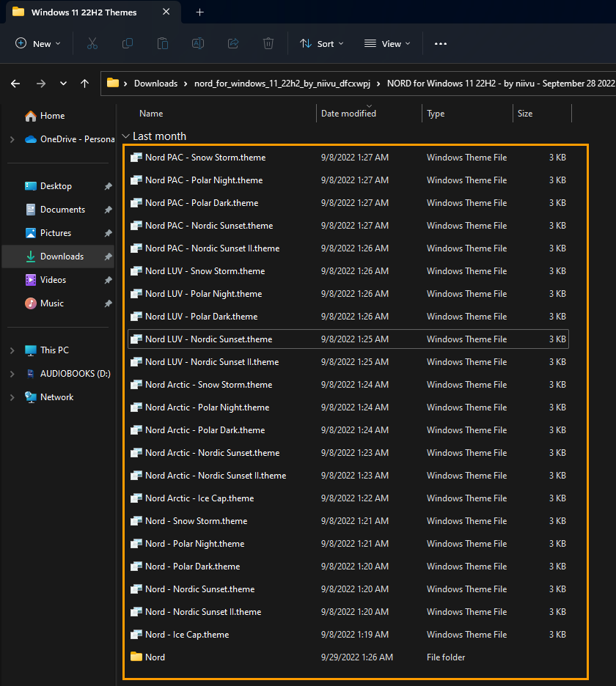Click Downloads in the breadcrumb path
The image size is (616, 686).
pyautogui.click(x=156, y=84)
